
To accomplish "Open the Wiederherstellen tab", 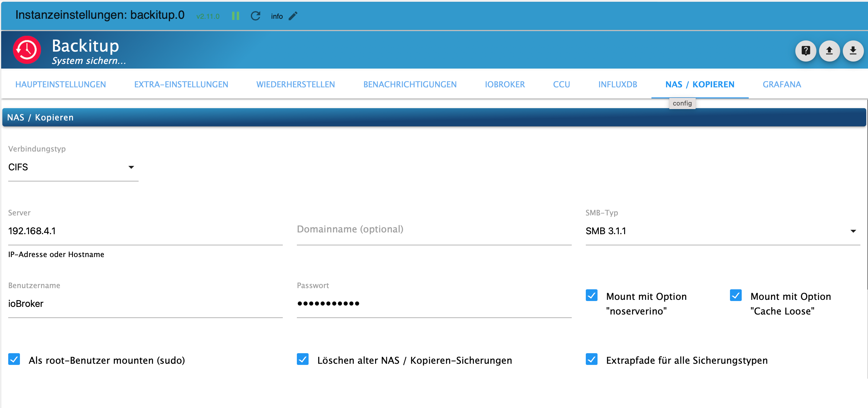I will coord(295,84).
